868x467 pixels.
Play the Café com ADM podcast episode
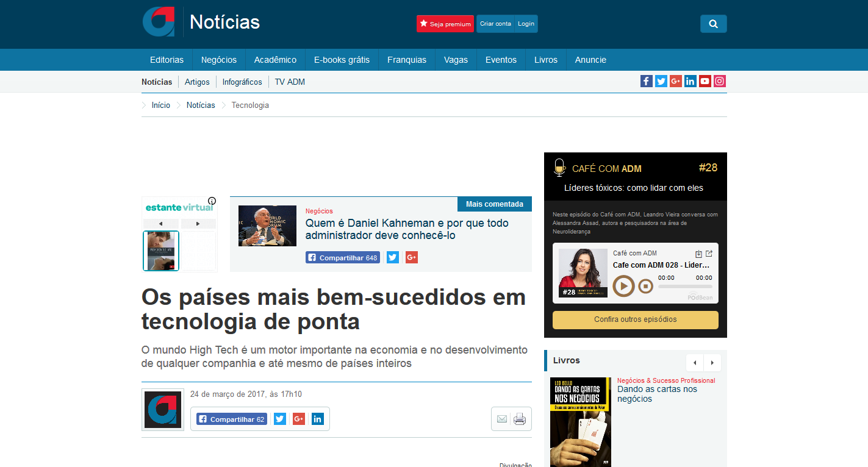click(x=623, y=286)
